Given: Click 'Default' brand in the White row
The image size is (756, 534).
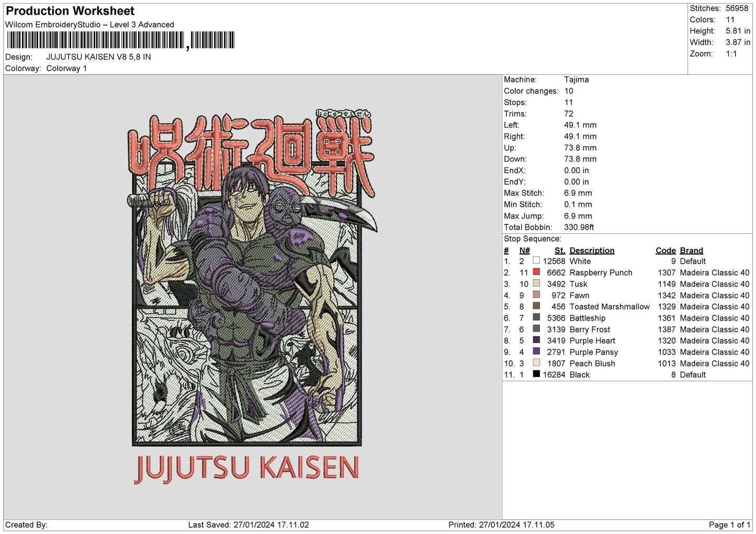Looking at the screenshot, I should 693,262.
